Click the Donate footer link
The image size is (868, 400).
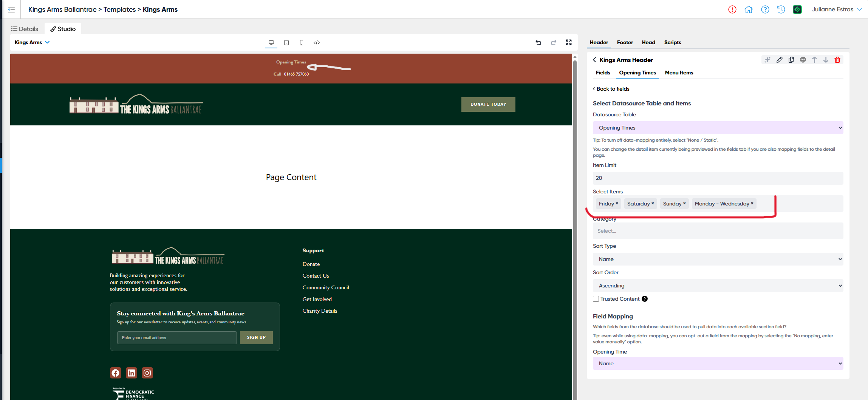pyautogui.click(x=311, y=264)
